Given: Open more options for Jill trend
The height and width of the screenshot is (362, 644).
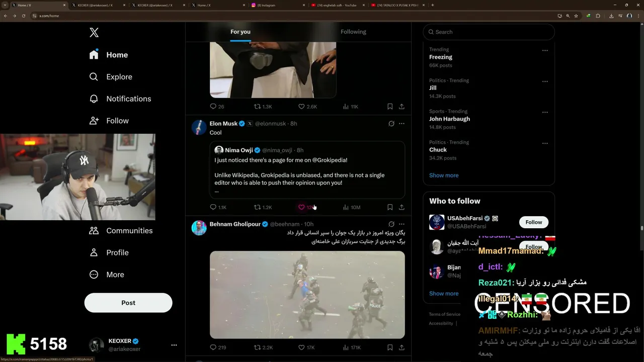Looking at the screenshot, I should click(x=545, y=81).
